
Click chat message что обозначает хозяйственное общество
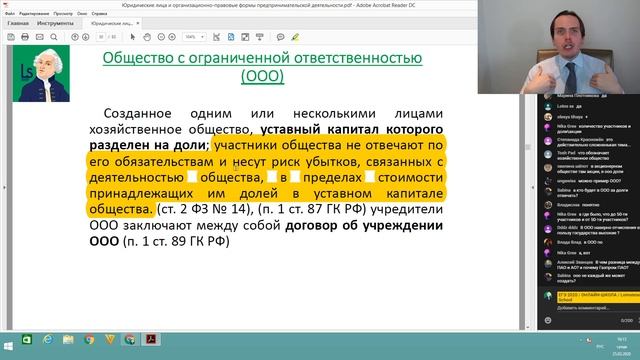[x=583, y=156]
